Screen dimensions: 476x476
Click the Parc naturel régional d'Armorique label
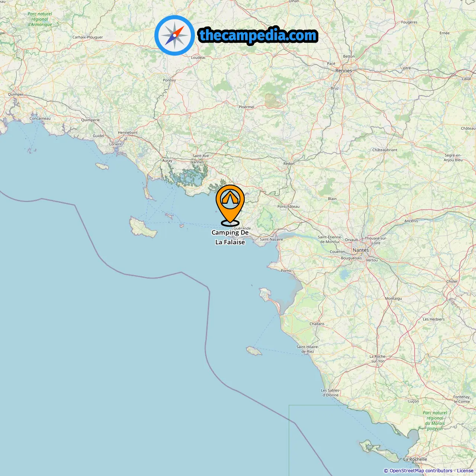[40, 19]
